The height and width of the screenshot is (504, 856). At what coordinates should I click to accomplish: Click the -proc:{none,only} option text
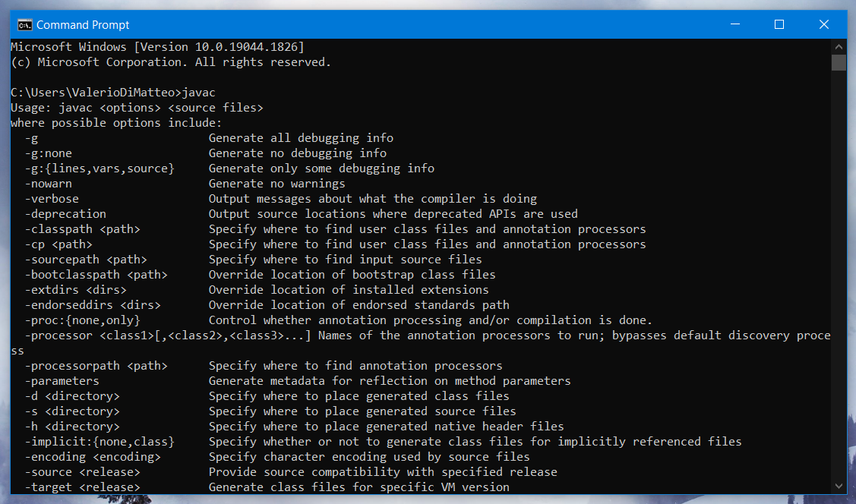tap(83, 320)
